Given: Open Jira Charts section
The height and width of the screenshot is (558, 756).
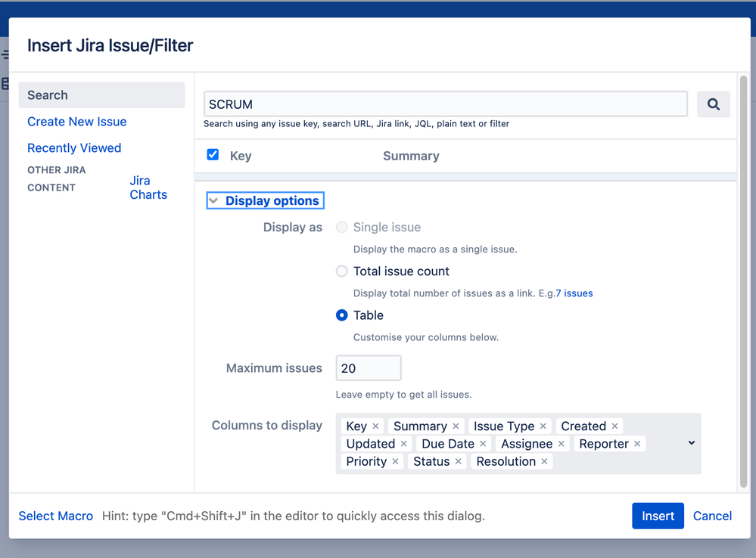Looking at the screenshot, I should pyautogui.click(x=148, y=188).
